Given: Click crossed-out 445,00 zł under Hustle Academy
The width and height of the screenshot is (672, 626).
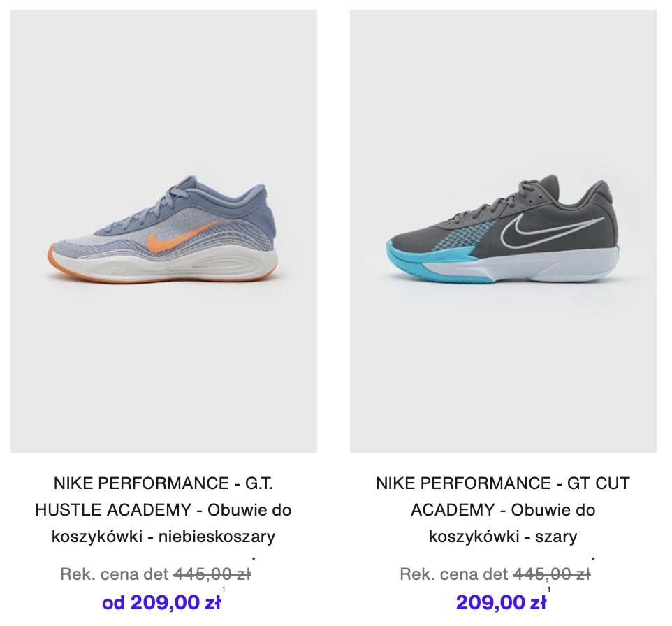Looking at the screenshot, I should [x=212, y=574].
